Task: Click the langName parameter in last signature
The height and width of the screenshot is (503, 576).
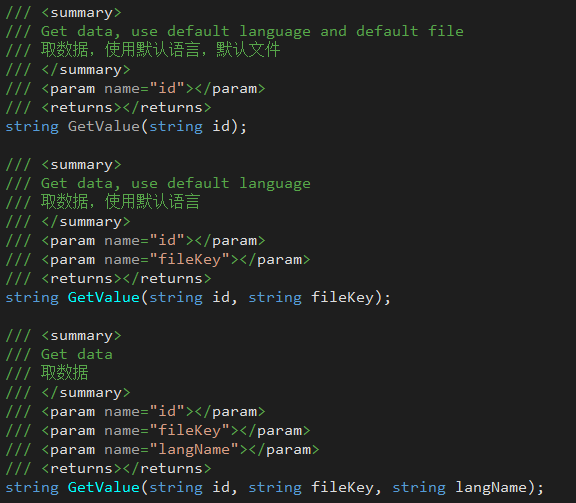Action: point(491,488)
